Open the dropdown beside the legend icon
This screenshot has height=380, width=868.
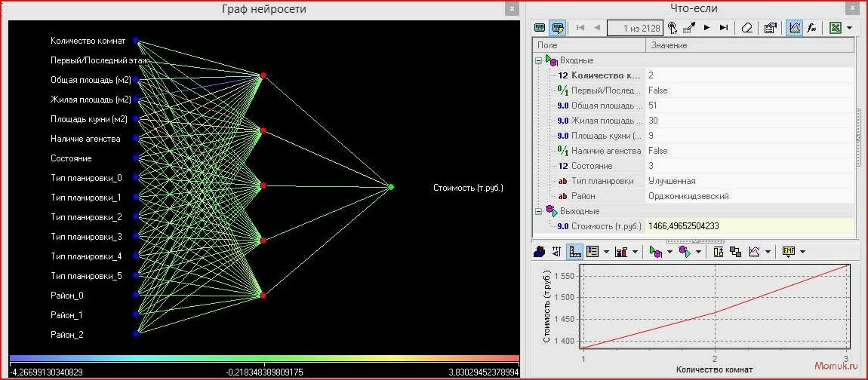(x=606, y=252)
